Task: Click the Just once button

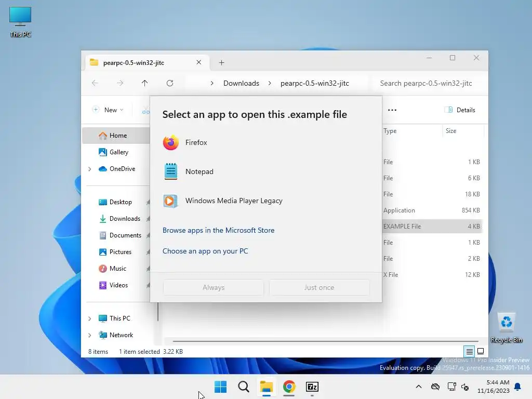Action: point(319,287)
